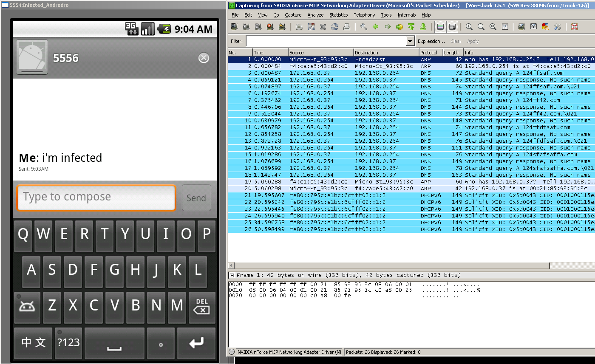Save the capture file via toolbar icon

(x=311, y=27)
